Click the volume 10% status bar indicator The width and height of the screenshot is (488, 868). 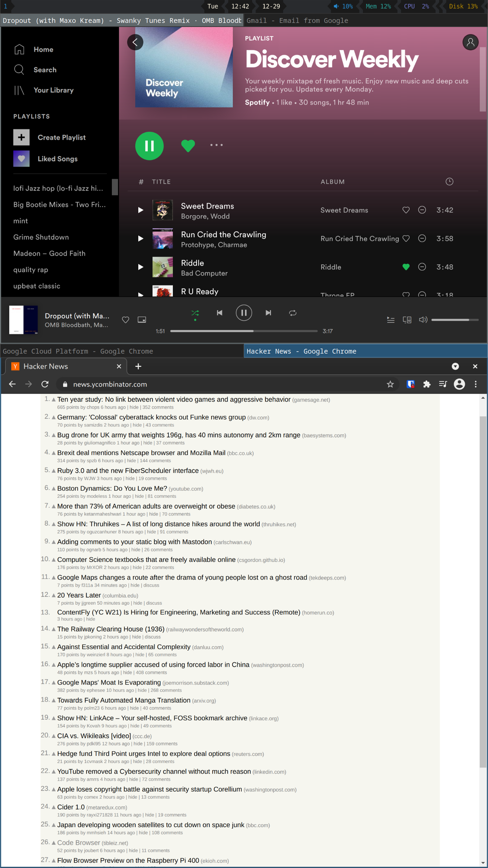pyautogui.click(x=343, y=6)
